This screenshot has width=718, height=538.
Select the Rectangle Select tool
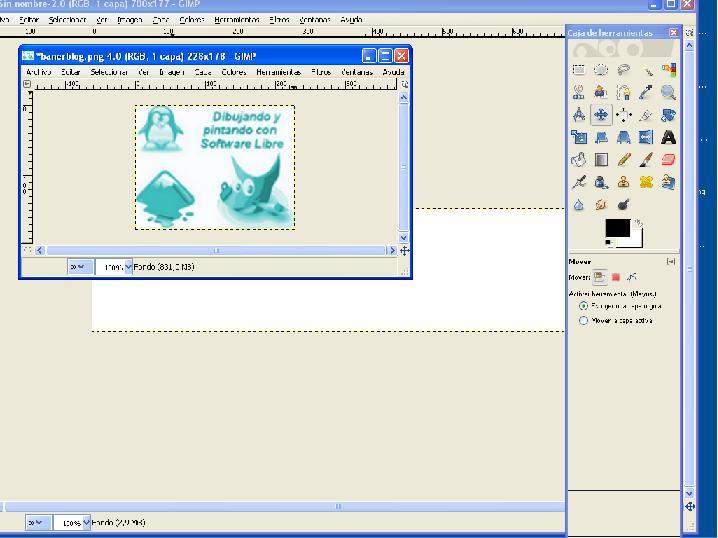tap(579, 70)
